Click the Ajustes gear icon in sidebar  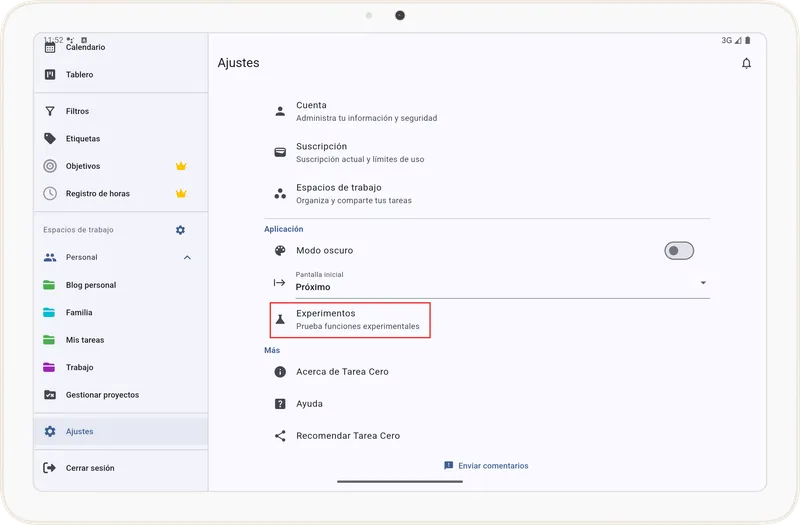pyautogui.click(x=50, y=432)
